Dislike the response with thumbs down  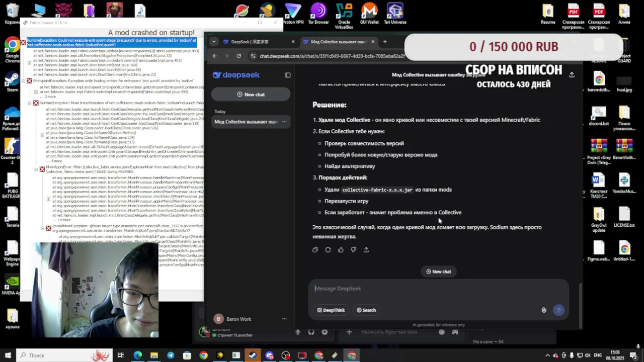pyautogui.click(x=353, y=250)
